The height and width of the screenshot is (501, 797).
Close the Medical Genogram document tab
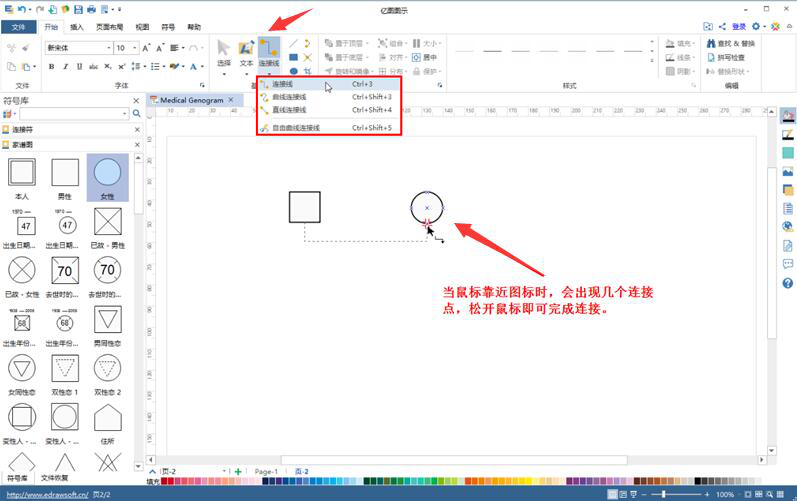pos(231,100)
